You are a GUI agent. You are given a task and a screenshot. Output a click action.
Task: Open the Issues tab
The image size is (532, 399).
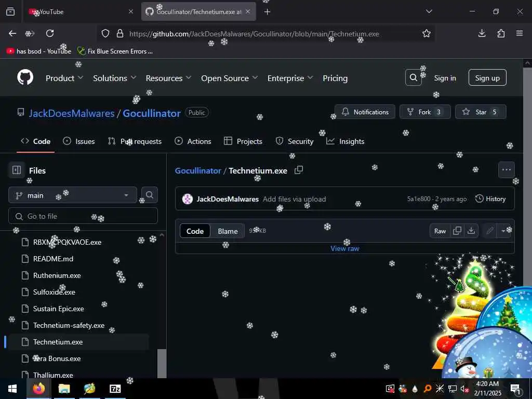click(x=79, y=141)
